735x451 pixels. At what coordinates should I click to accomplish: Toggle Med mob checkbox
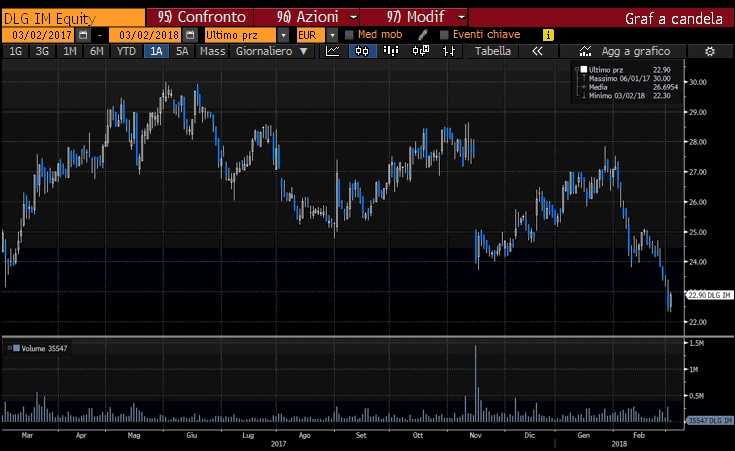tap(349, 35)
